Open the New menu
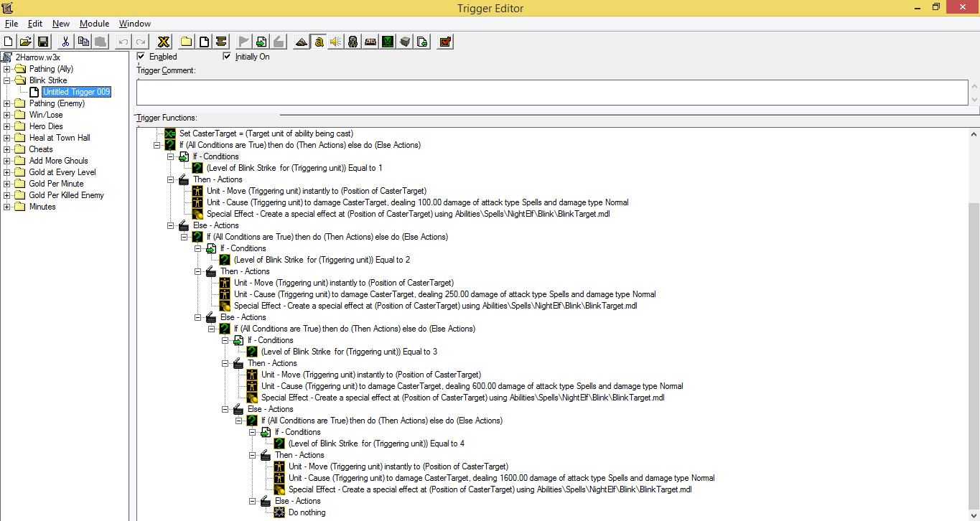Viewport: 980px width, 521px height. pyautogui.click(x=61, y=24)
